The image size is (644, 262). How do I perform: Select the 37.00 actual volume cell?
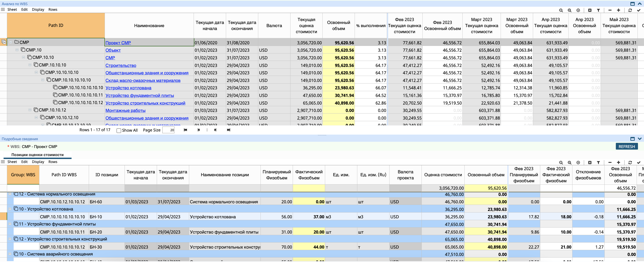(309, 217)
